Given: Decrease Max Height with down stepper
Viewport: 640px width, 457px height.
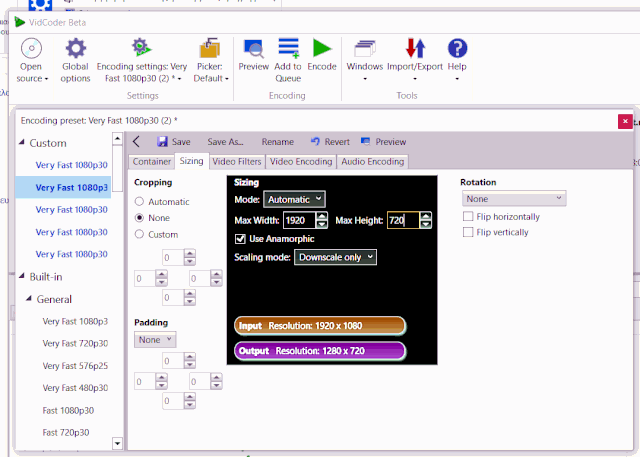Looking at the screenshot, I should coord(426,224).
